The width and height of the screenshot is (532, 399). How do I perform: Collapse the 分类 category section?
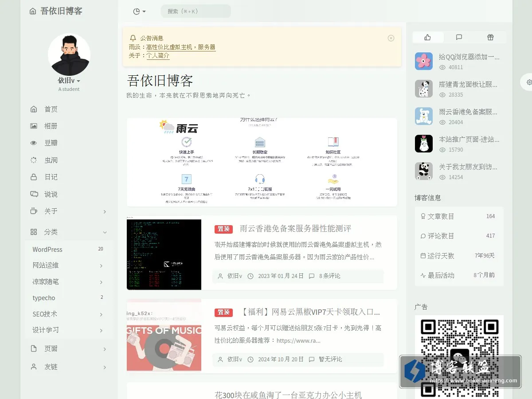point(105,232)
